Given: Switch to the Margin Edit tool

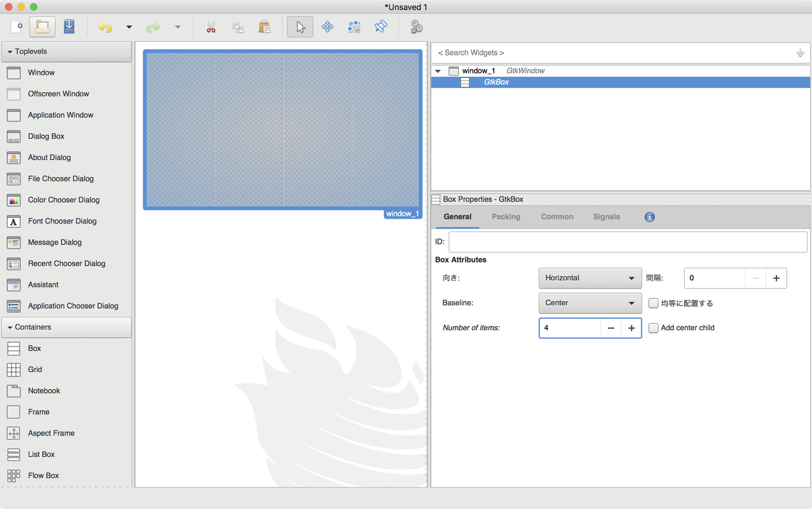Looking at the screenshot, I should [353, 27].
